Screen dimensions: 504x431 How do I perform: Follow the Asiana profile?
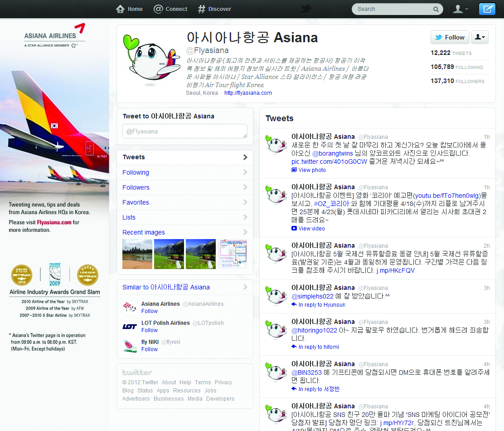coord(450,37)
